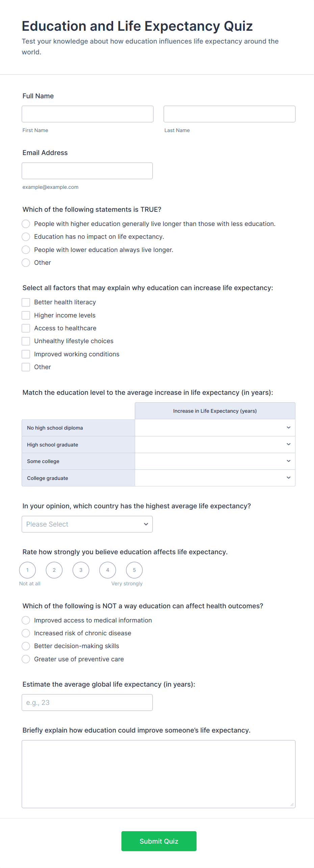The image size is (314, 868).
Task: Check 'Improved working conditions' option
Action: [26, 354]
